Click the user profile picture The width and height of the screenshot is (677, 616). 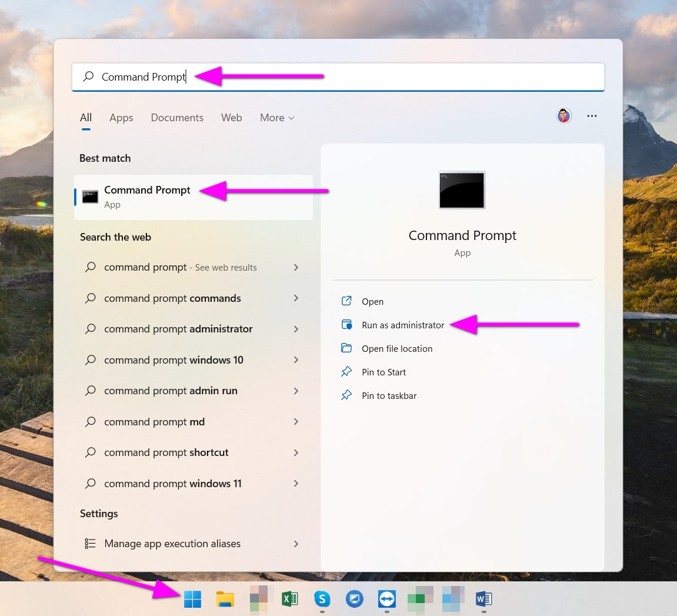tap(563, 116)
